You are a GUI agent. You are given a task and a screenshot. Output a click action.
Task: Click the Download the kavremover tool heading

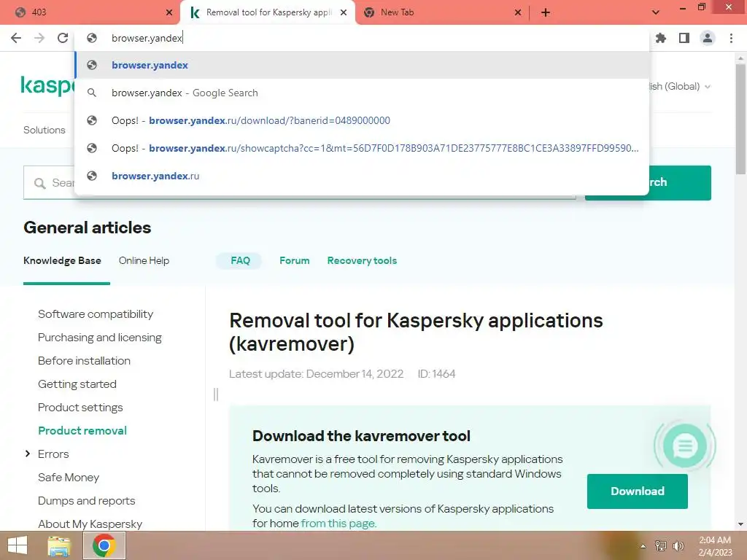pyautogui.click(x=361, y=436)
